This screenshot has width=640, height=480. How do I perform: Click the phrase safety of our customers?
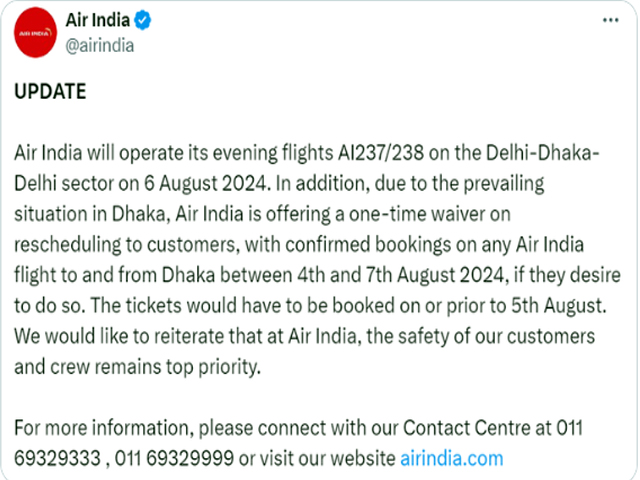496,336
